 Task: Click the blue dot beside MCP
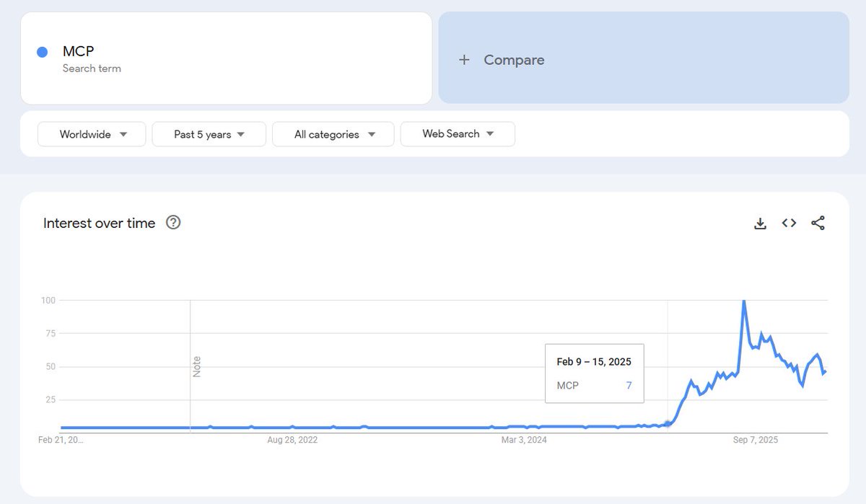42,52
